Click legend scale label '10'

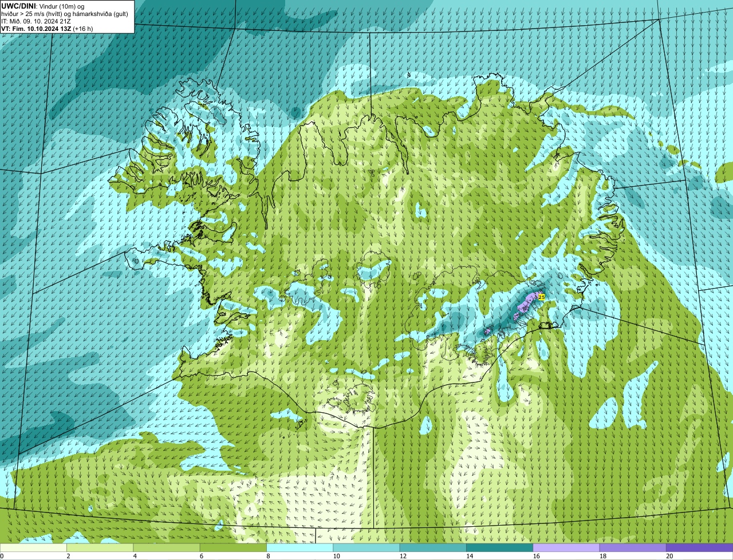pyautogui.click(x=336, y=556)
